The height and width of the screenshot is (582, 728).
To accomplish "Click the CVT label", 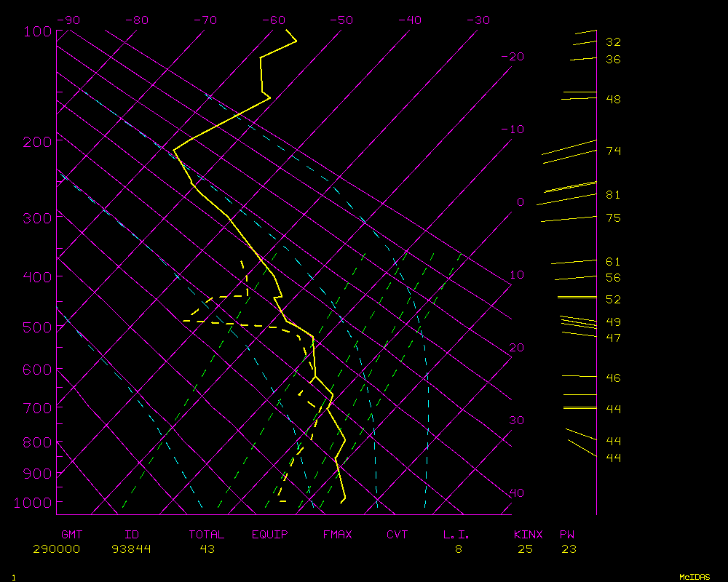I will (x=397, y=535).
